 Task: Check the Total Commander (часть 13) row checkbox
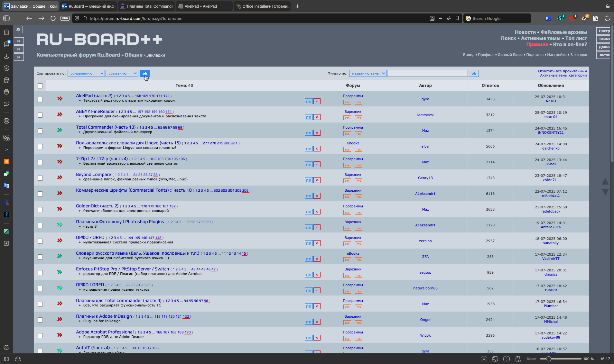pyautogui.click(x=40, y=131)
